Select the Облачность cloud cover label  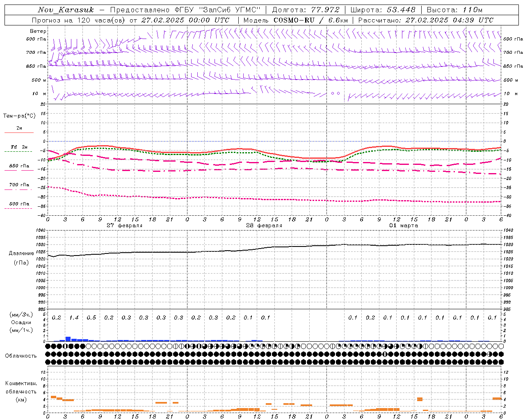point(21,356)
